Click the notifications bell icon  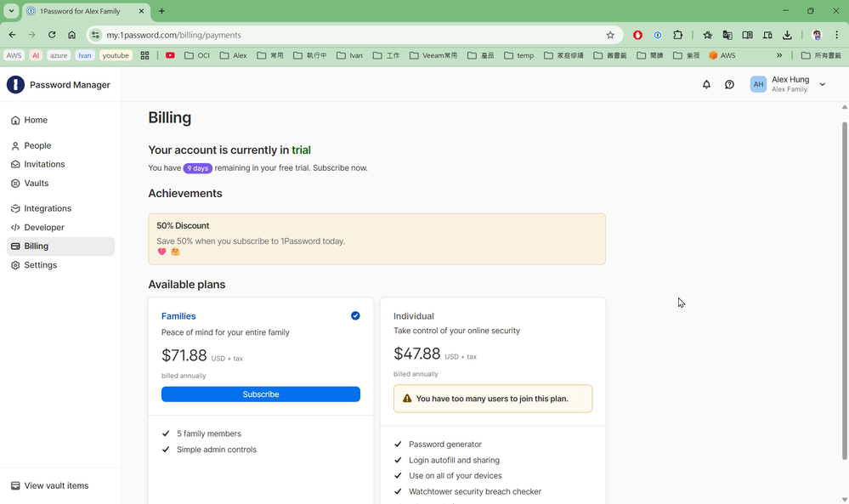click(x=706, y=85)
